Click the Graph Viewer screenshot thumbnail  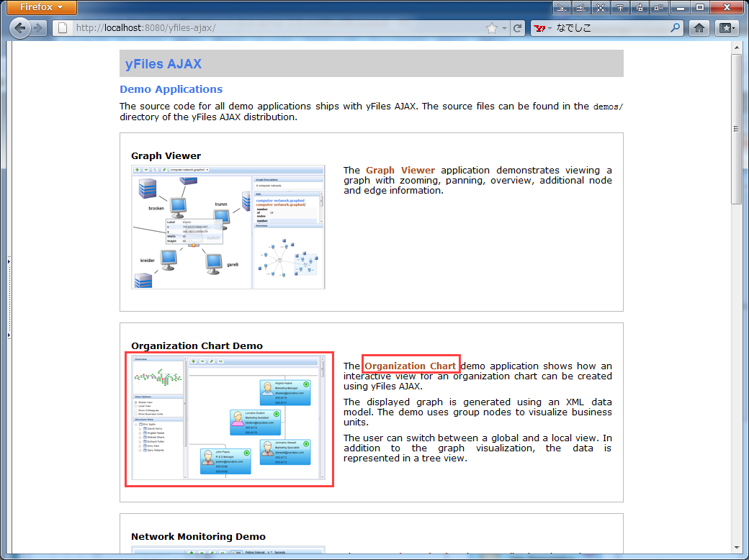(x=228, y=227)
